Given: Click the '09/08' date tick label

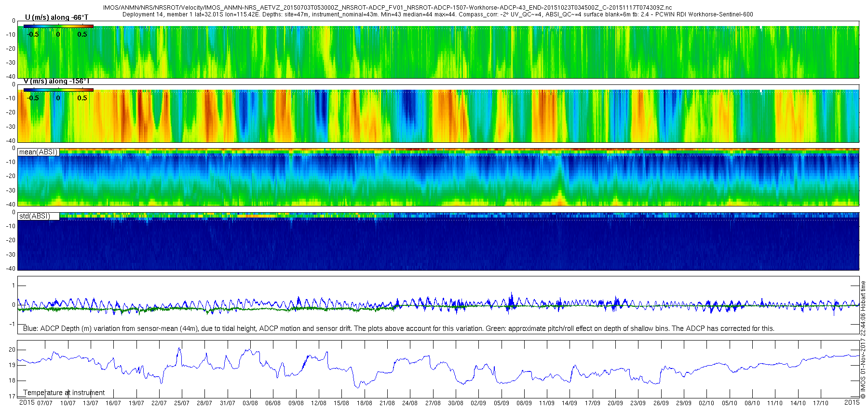Looking at the screenshot, I should point(296,403).
